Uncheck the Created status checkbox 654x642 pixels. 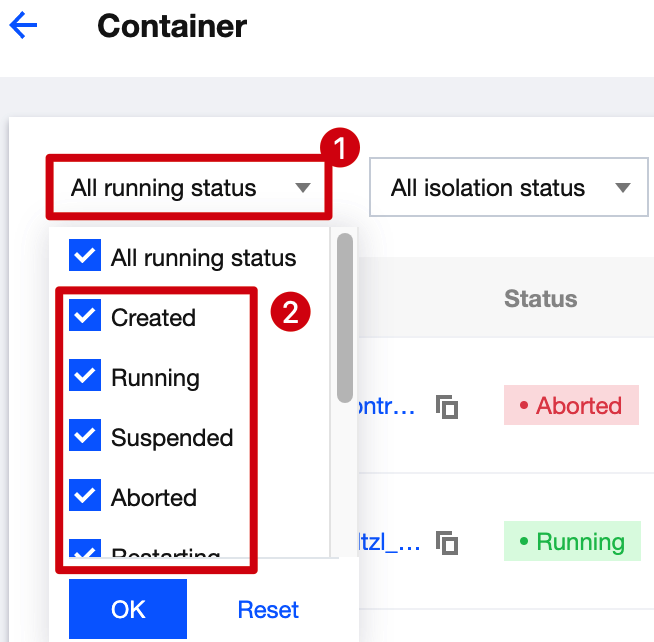click(x=85, y=317)
